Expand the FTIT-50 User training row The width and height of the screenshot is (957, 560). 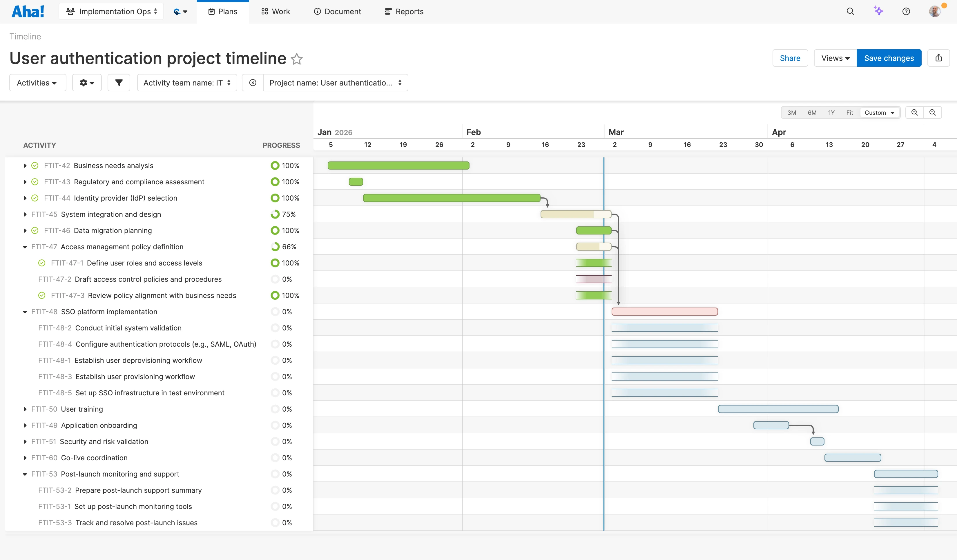(x=25, y=409)
